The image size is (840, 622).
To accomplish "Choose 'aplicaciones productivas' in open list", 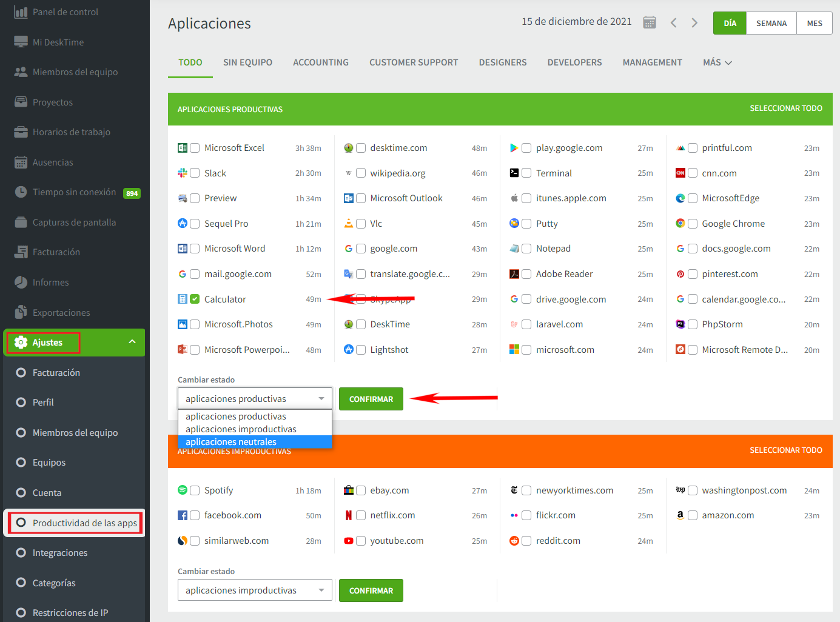I will coord(255,416).
